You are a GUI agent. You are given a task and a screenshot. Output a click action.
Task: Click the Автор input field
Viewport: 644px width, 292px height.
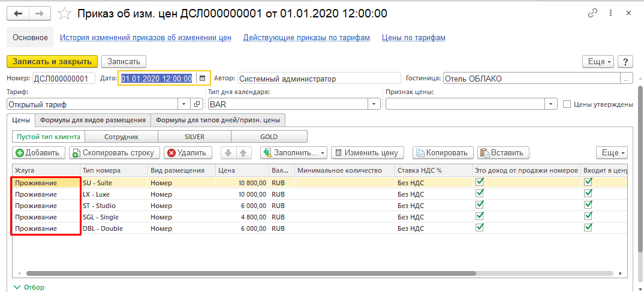(x=319, y=79)
